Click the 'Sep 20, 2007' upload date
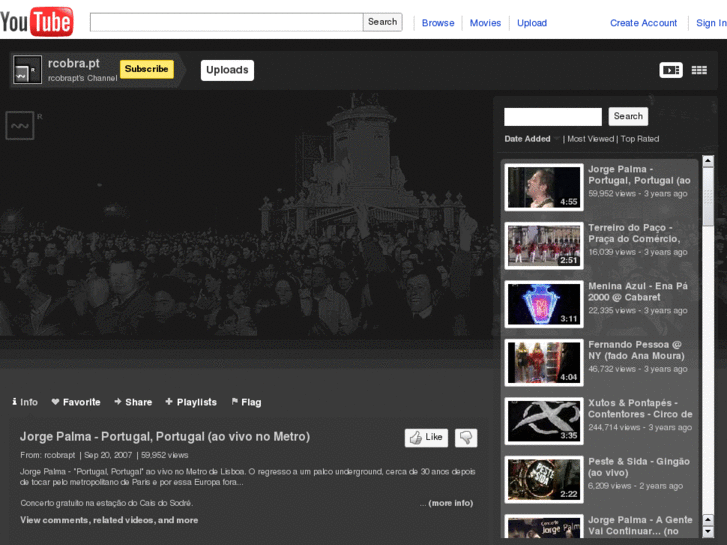This screenshot has width=727, height=545. (x=108, y=455)
